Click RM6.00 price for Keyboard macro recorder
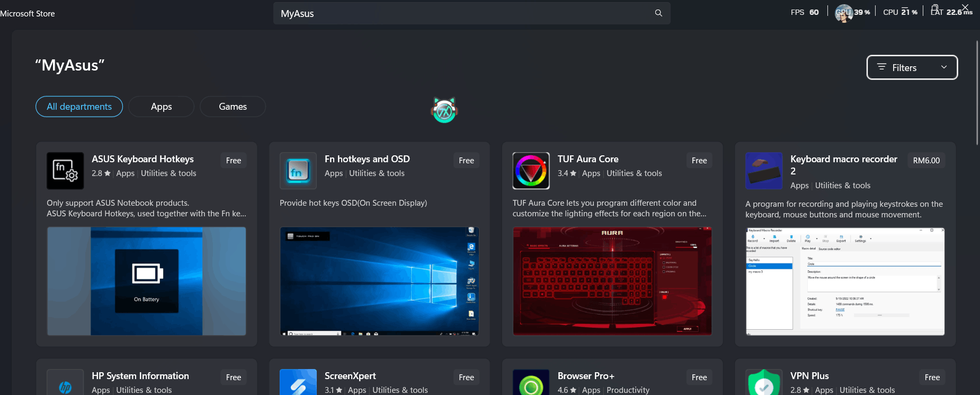980x395 pixels. [926, 160]
